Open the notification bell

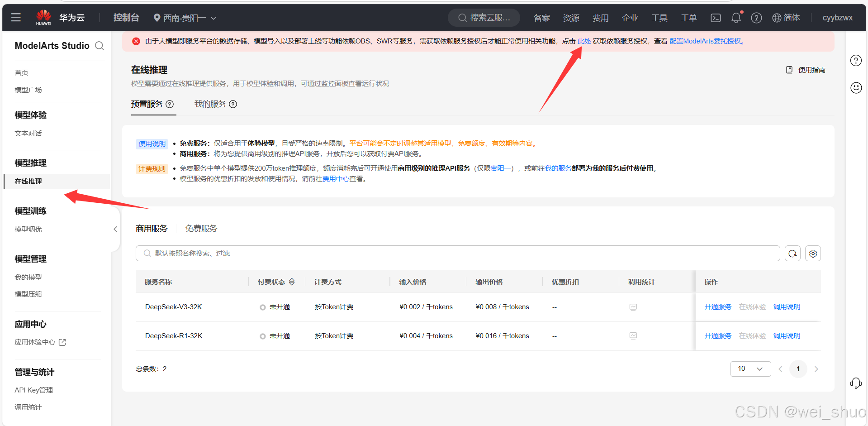pyautogui.click(x=736, y=18)
